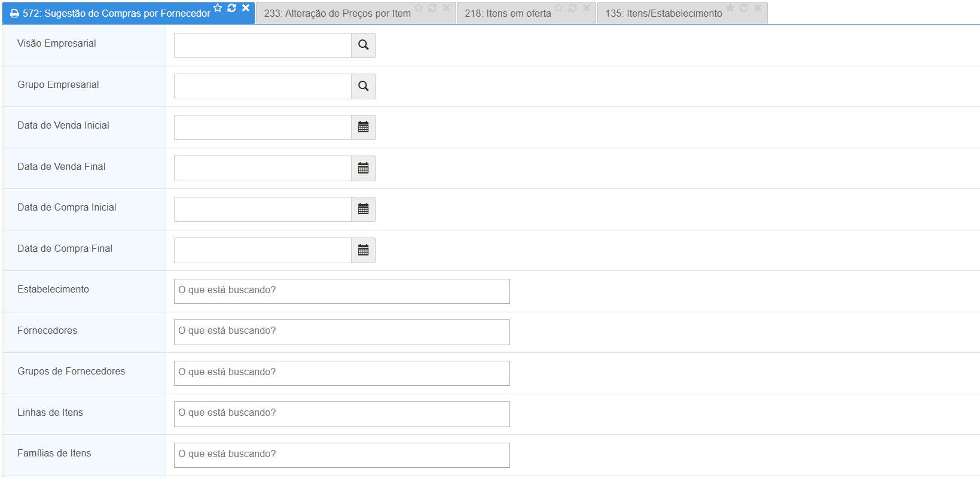The image size is (980, 478).
Task: Click the Data de Venda Final label
Action: click(62, 166)
